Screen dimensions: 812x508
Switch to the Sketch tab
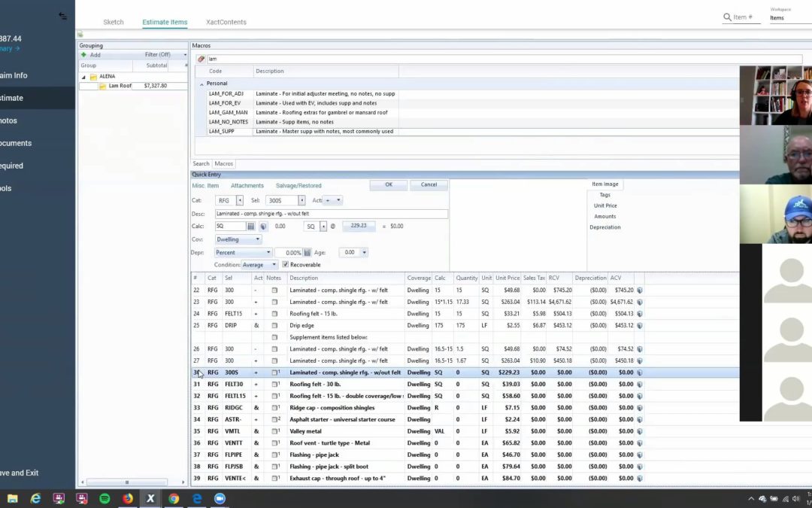114,23
